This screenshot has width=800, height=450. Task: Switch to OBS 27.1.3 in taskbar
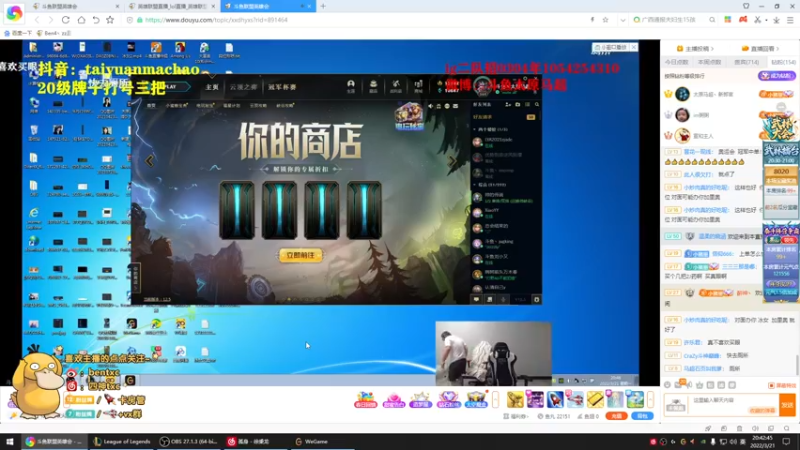tap(189, 441)
